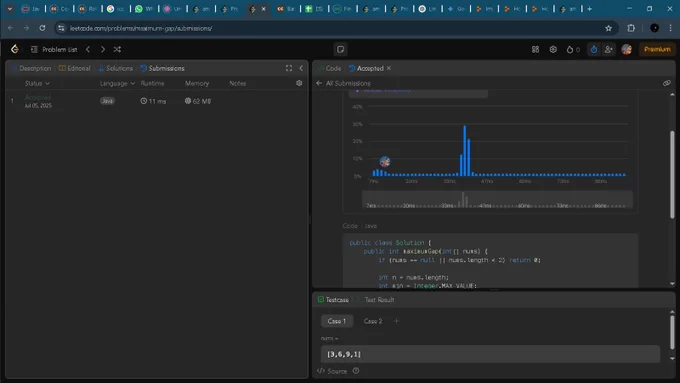Viewport: 680px width, 383px height.
Task: Go back in browser history
Action: tap(10, 28)
